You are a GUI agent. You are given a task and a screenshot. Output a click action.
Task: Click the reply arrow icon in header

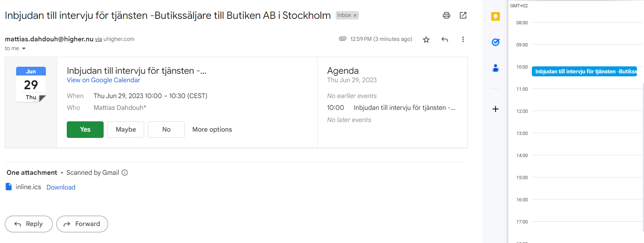(444, 39)
